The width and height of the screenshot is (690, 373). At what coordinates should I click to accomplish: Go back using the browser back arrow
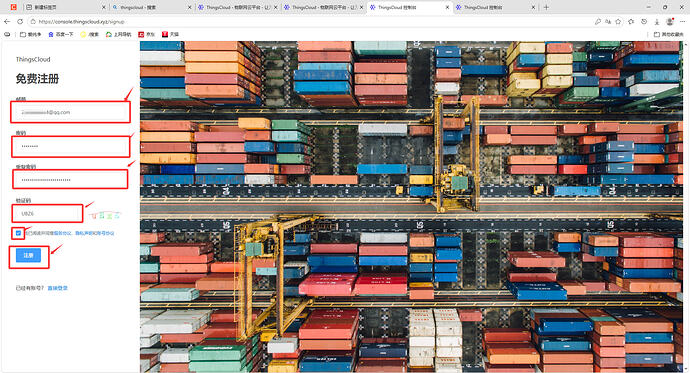pyautogui.click(x=7, y=21)
